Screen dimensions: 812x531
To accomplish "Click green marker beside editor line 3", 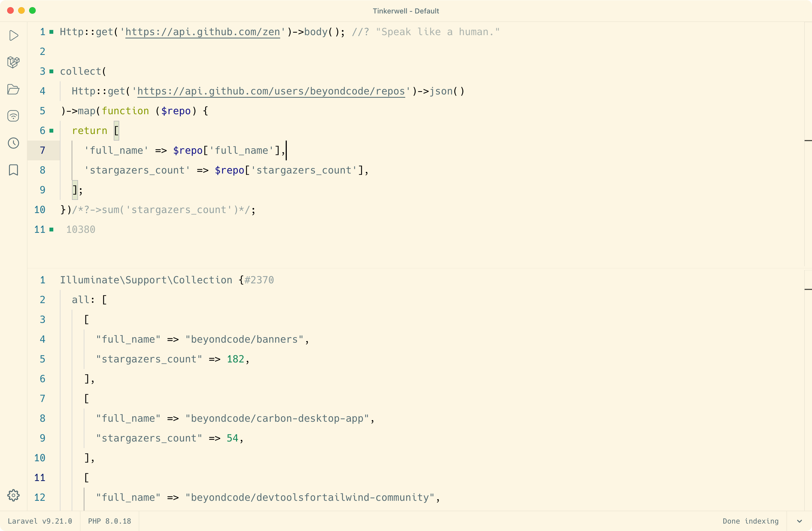I will (52, 72).
